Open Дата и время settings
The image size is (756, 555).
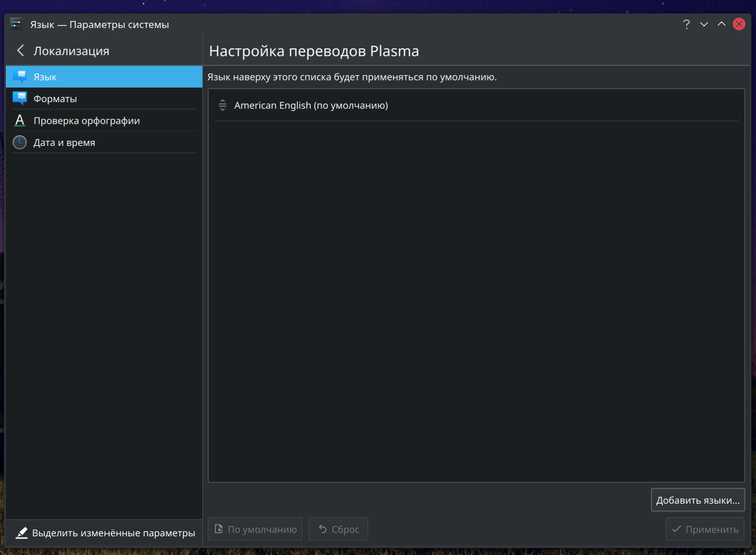[104, 142]
